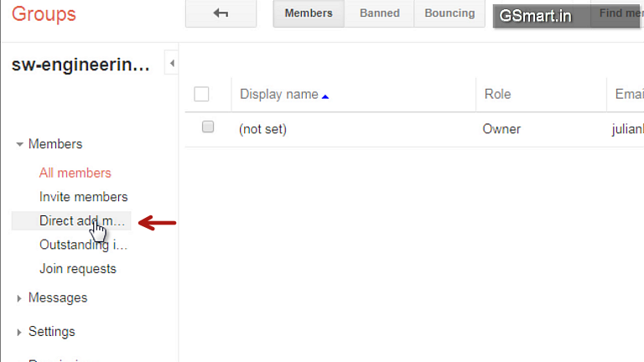Switch to the Members tab

click(309, 13)
